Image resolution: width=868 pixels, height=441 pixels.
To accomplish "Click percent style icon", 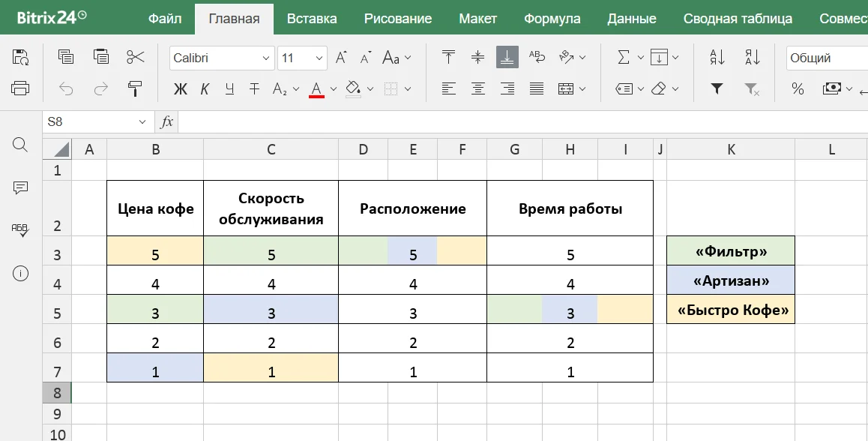I will [x=798, y=88].
